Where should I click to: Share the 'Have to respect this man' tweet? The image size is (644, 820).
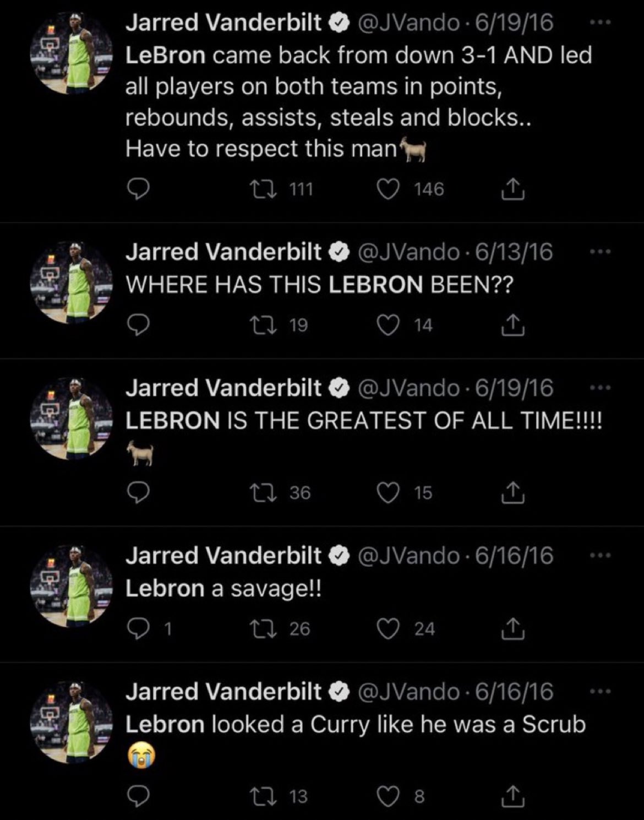pyautogui.click(x=512, y=189)
